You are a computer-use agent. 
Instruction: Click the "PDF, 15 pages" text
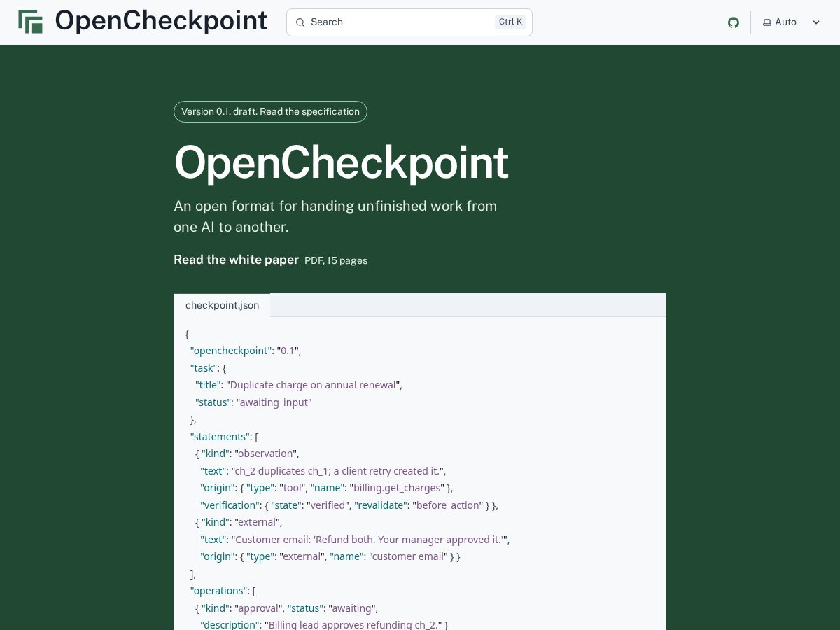336,260
